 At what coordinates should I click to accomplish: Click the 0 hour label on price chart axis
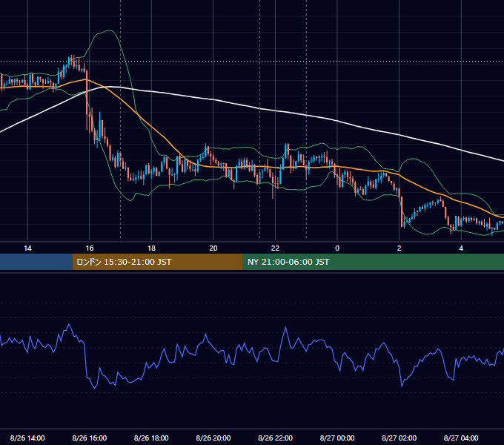(x=337, y=248)
